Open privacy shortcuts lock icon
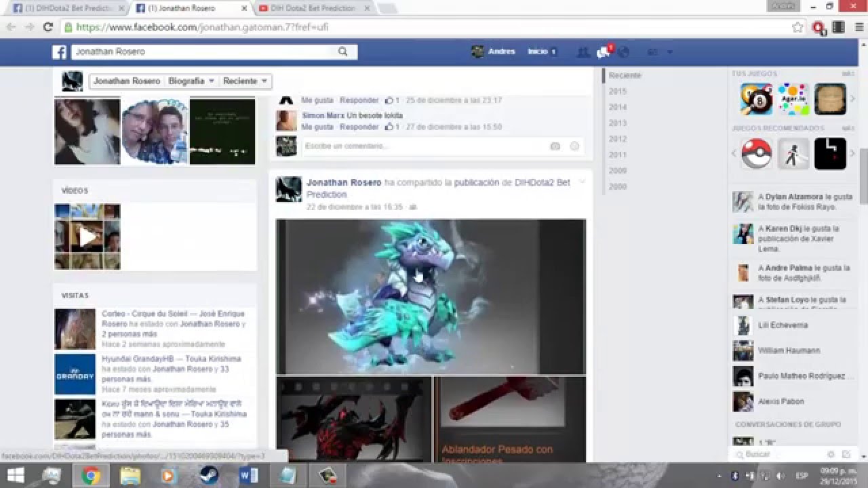868x488 pixels. [652, 52]
